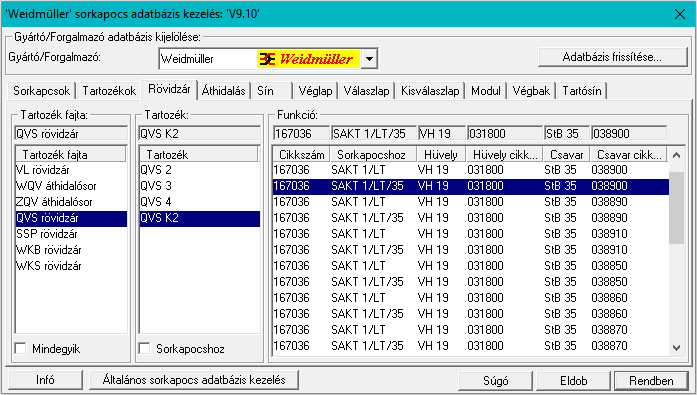The height and width of the screenshot is (395, 697).
Task: Click the Adatbázis frissítése button
Action: click(612, 57)
